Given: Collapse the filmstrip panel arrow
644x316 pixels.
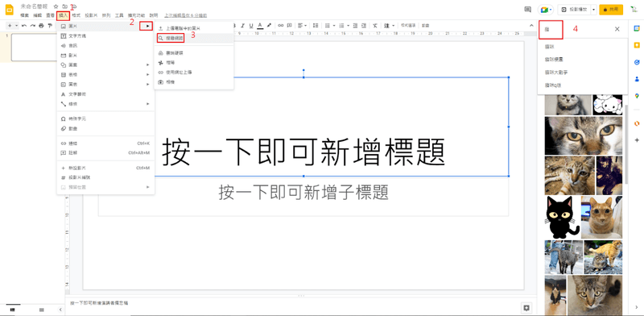Looking at the screenshot, I should [x=61, y=310].
